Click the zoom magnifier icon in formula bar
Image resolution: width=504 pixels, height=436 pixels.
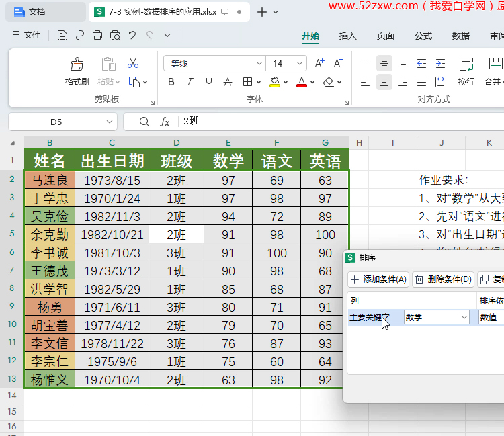click(144, 122)
